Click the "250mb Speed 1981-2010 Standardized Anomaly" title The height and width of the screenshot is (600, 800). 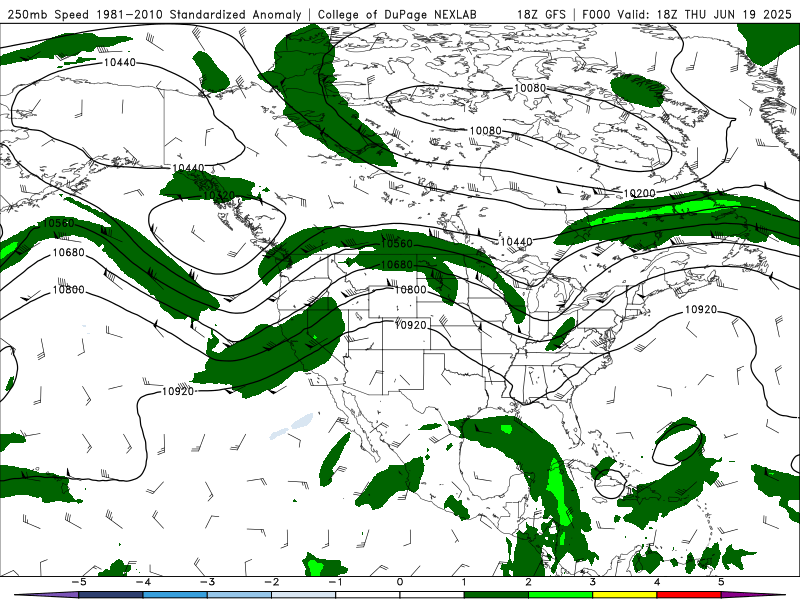(155, 14)
